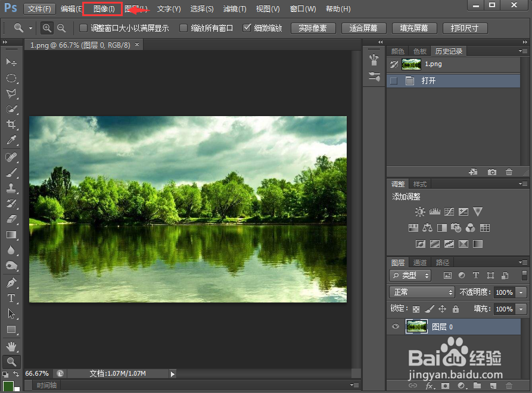Select the Crop tool

click(11, 124)
